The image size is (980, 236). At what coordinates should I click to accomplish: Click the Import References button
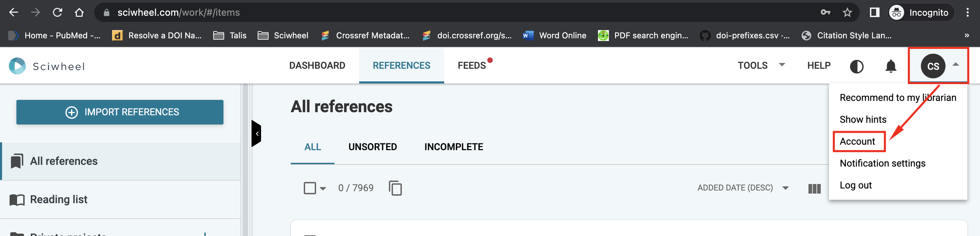[120, 112]
